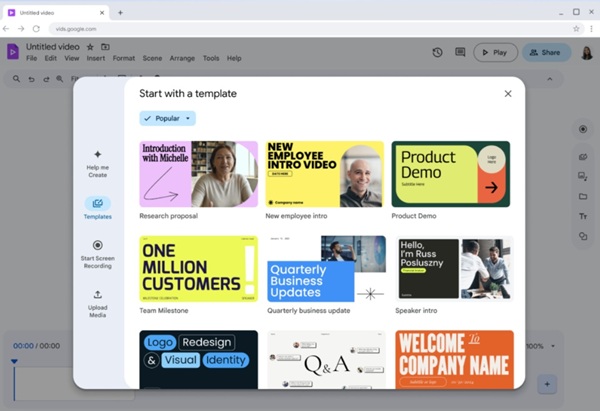Click the Play button
This screenshot has height=411, width=600.
tap(495, 52)
